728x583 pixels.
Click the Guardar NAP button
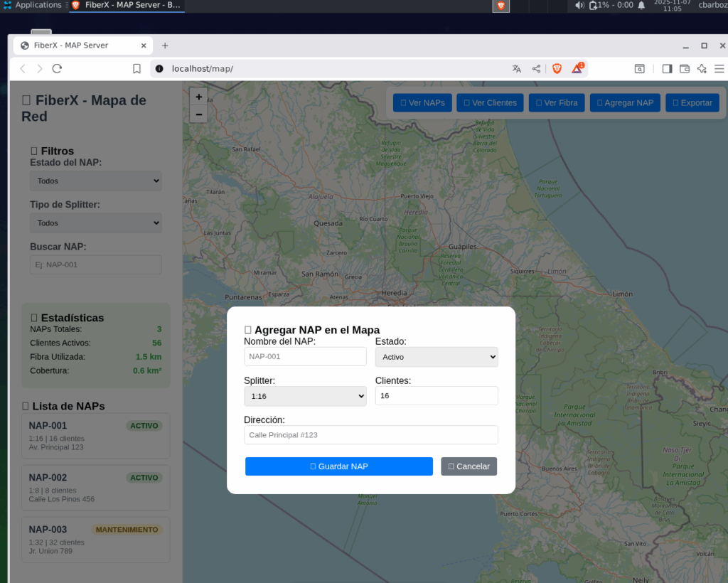click(x=338, y=466)
